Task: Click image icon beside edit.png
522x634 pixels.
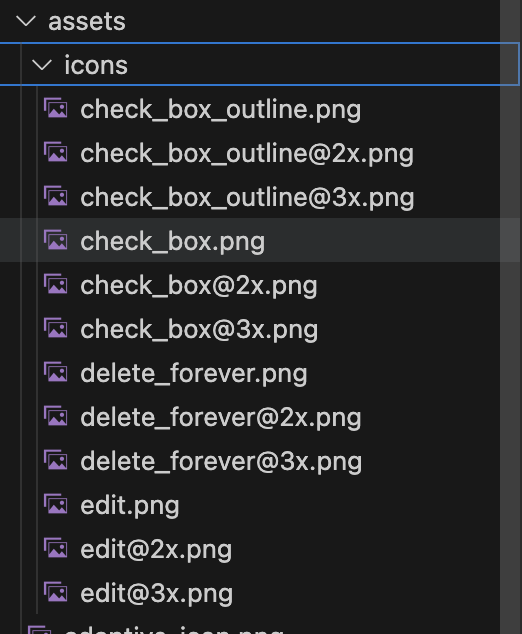Action: 56,505
